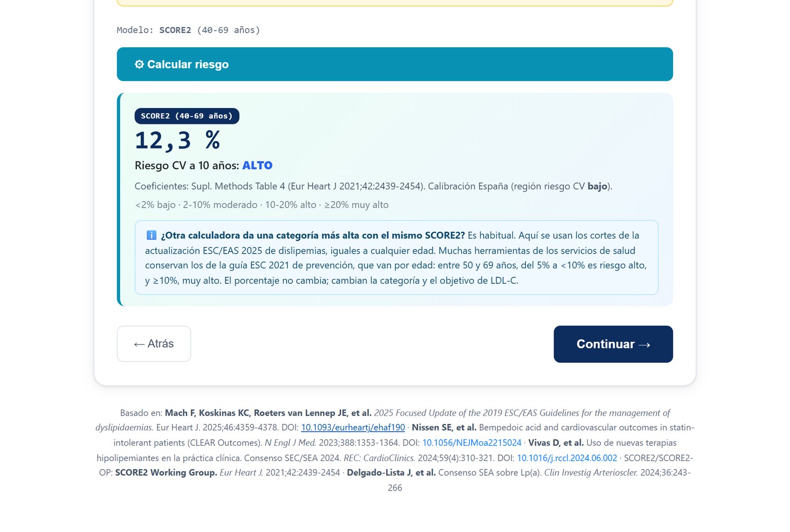Click 'Riesgo CV a 10 años:' label

click(187, 165)
